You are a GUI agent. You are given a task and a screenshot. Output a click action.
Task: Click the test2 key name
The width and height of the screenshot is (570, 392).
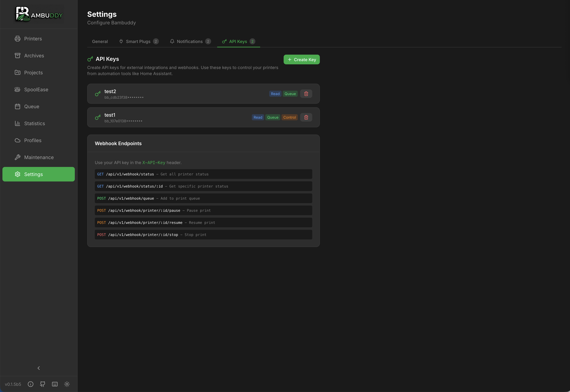[110, 91]
